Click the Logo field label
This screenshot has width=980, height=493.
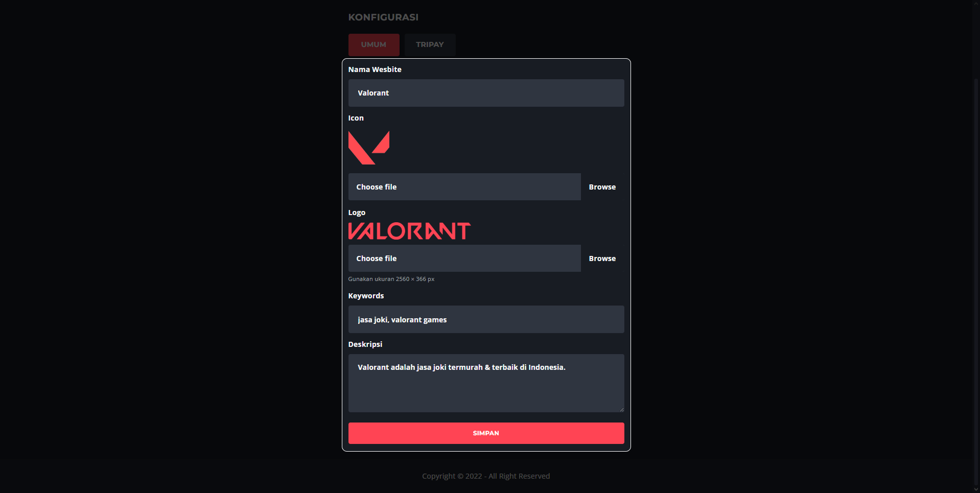point(357,213)
